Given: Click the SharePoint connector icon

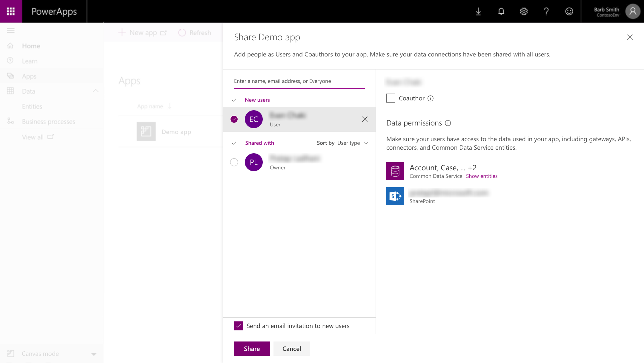Looking at the screenshot, I should [395, 196].
